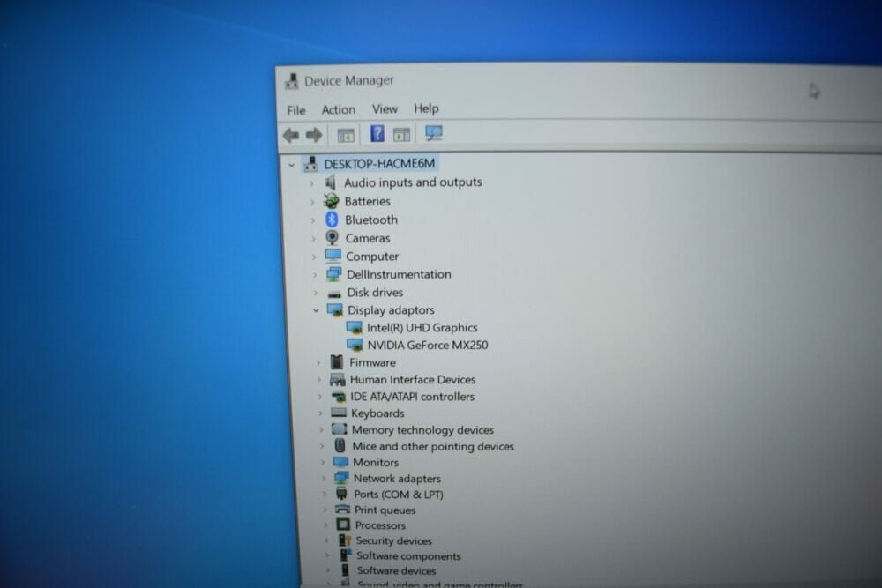Expand the Disk drives category

pos(316,293)
